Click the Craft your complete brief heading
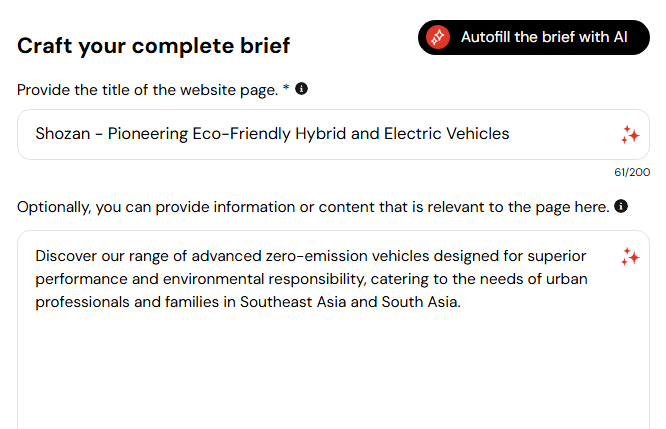The image size is (666, 429). click(x=153, y=46)
